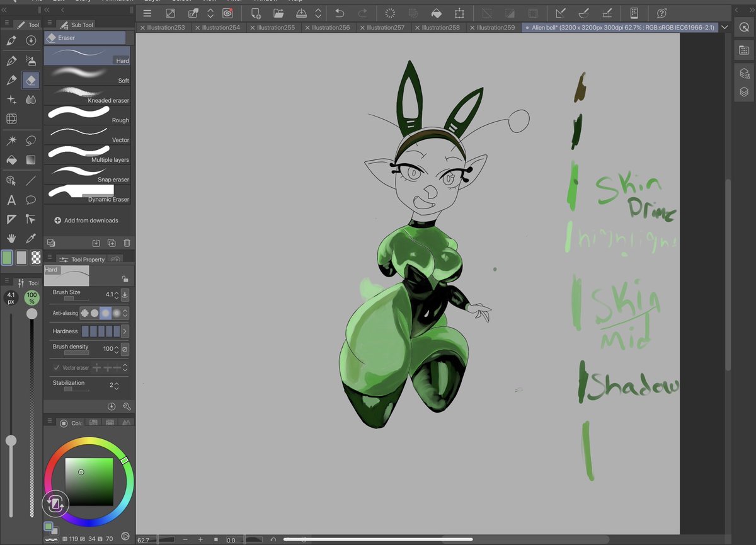Swap main and sub color with the round button
The width and height of the screenshot is (756, 545).
tap(55, 503)
